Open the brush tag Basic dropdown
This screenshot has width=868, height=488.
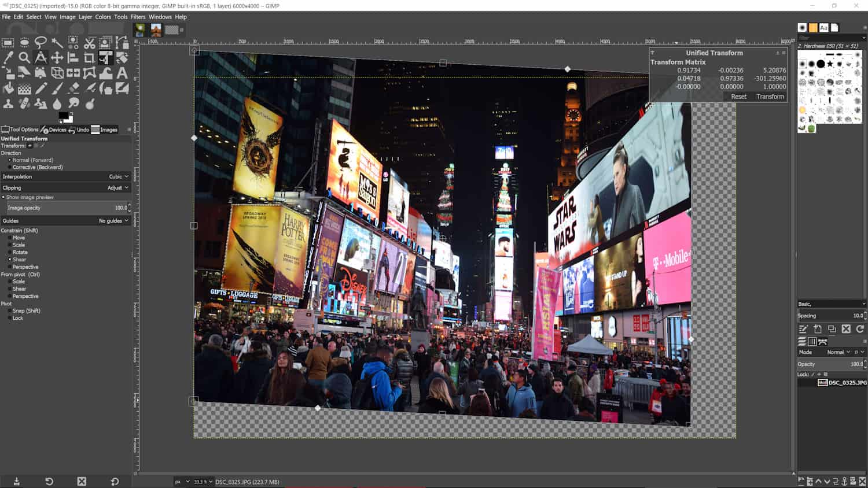[832, 304]
